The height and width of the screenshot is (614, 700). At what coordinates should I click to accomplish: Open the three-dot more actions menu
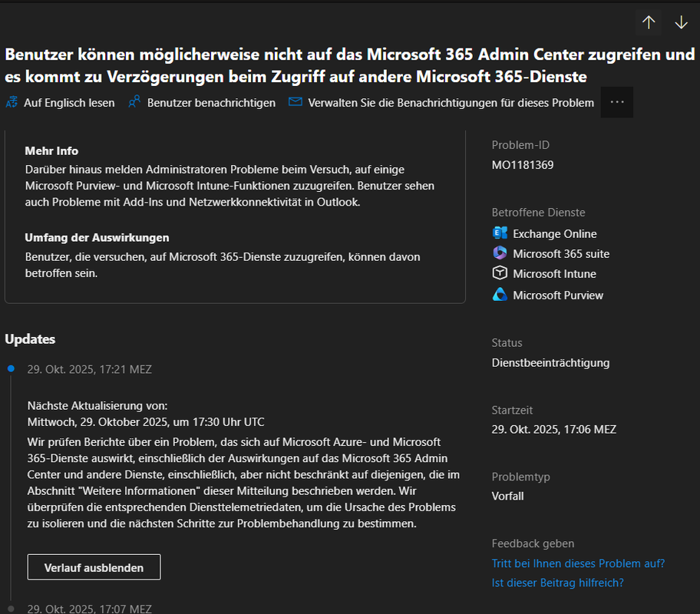pos(617,102)
